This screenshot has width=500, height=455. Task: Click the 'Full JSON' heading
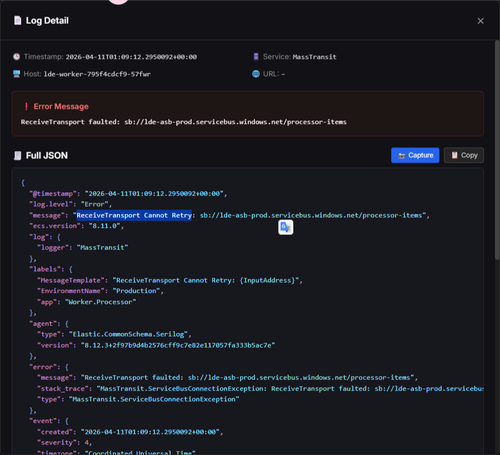click(47, 156)
